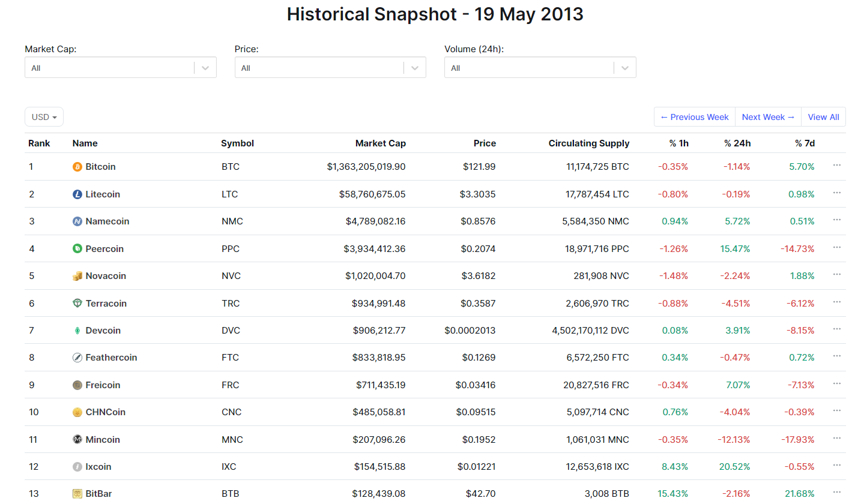Sort table by % 1h column header
This screenshot has width=852, height=504.
pyautogui.click(x=679, y=143)
